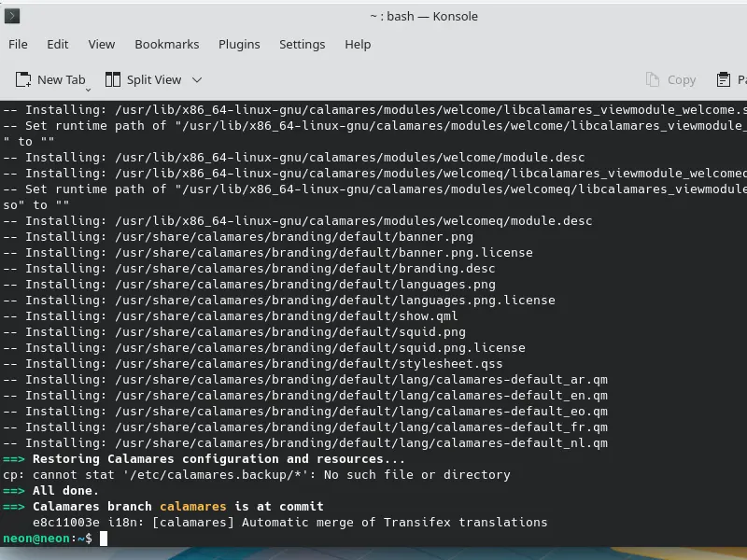747x560 pixels.
Task: Click the Copy button label
Action: tap(682, 80)
